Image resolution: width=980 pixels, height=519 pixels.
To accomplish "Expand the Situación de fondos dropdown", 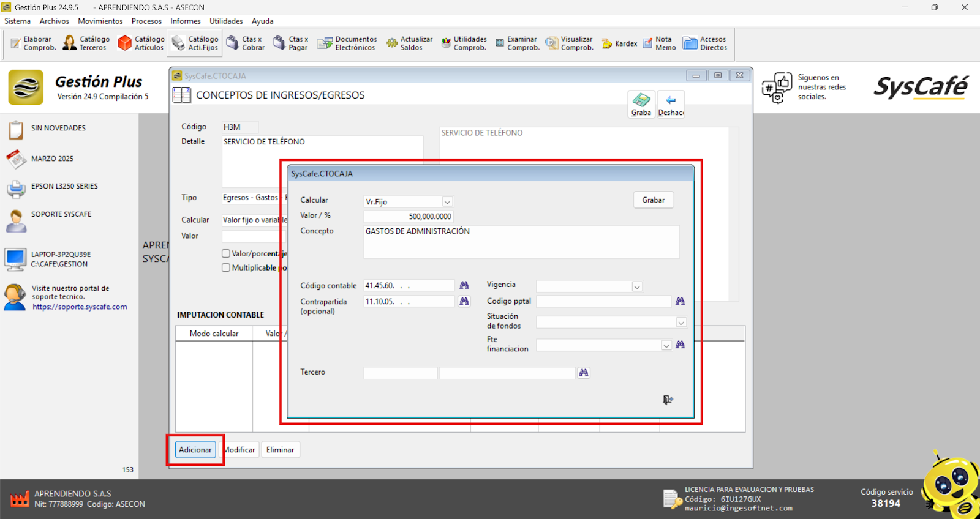I will coord(680,323).
